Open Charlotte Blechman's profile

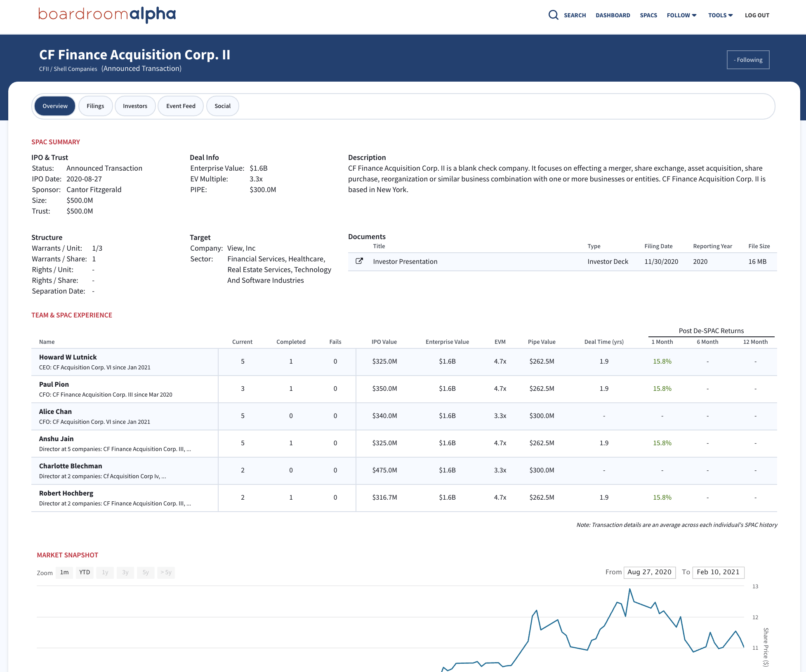pos(71,466)
